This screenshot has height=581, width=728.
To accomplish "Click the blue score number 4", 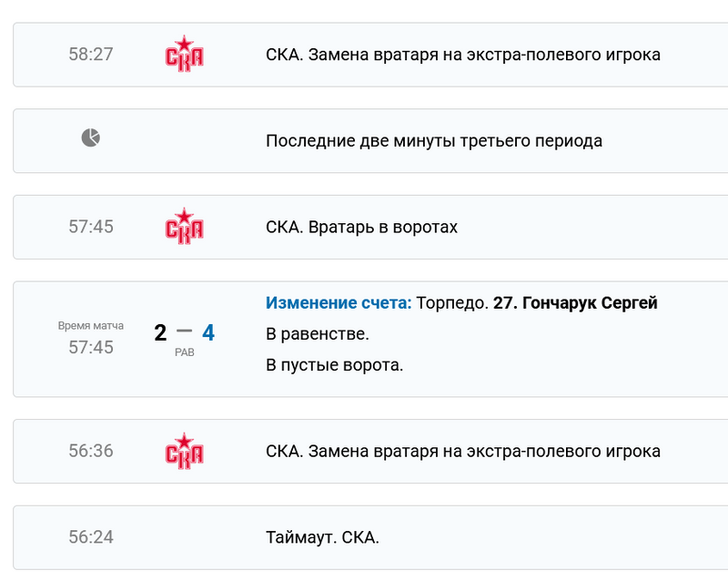I will tap(208, 332).
